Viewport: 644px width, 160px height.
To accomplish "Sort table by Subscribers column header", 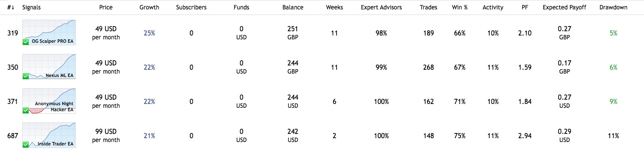I will (191, 7).
